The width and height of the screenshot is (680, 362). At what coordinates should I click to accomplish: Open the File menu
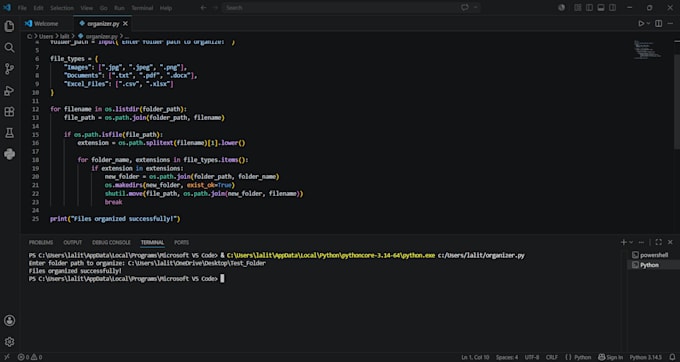[x=22, y=8]
